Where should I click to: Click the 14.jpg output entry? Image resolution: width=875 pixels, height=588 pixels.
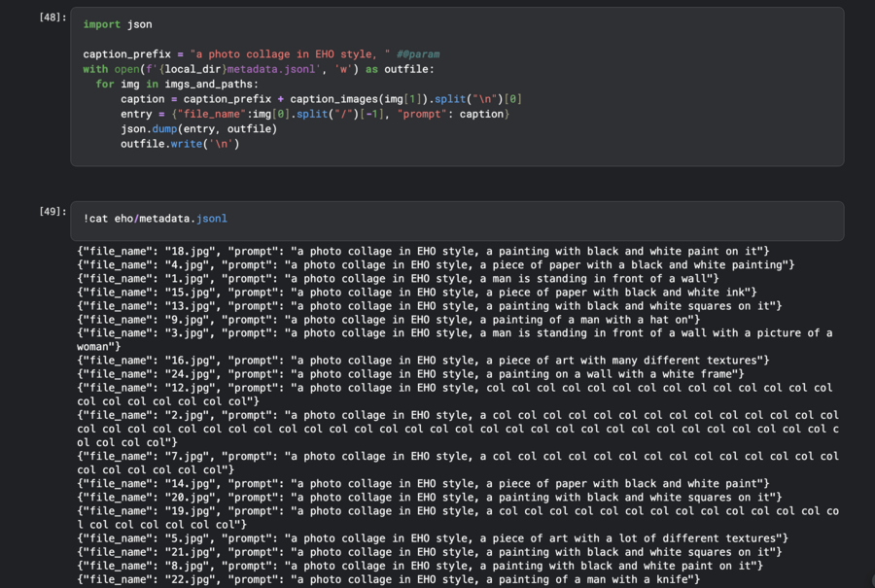click(x=417, y=484)
